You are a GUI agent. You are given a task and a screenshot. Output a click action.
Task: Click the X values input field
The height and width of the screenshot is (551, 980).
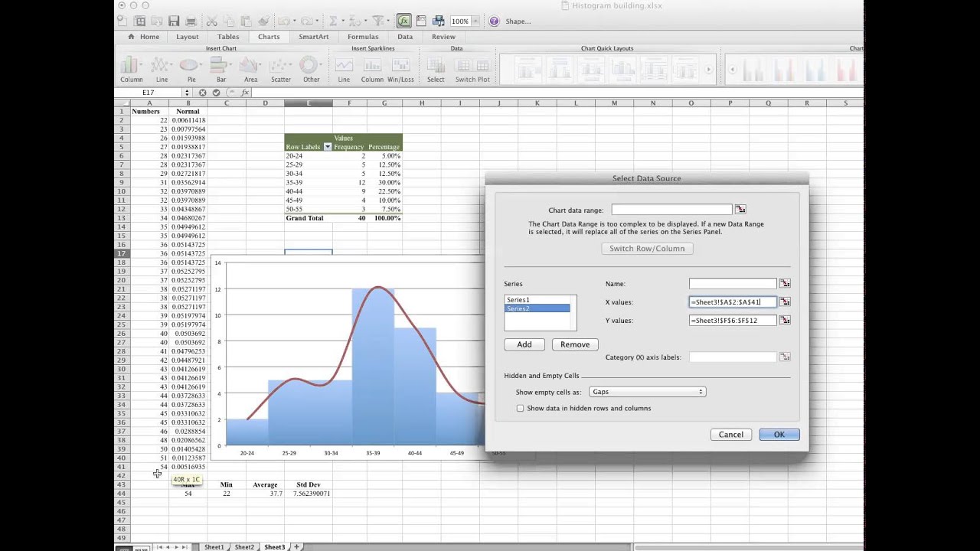coord(733,302)
